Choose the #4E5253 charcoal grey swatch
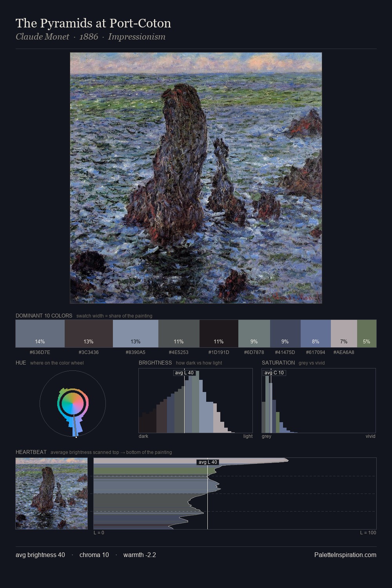The image size is (392, 588). click(179, 334)
